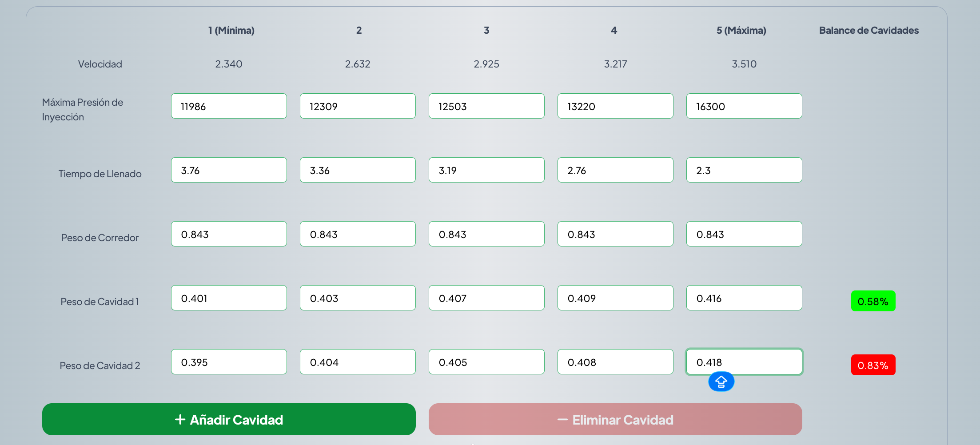The image size is (980, 445).
Task: Click fill time input with value 3.19
Action: pyautogui.click(x=486, y=170)
